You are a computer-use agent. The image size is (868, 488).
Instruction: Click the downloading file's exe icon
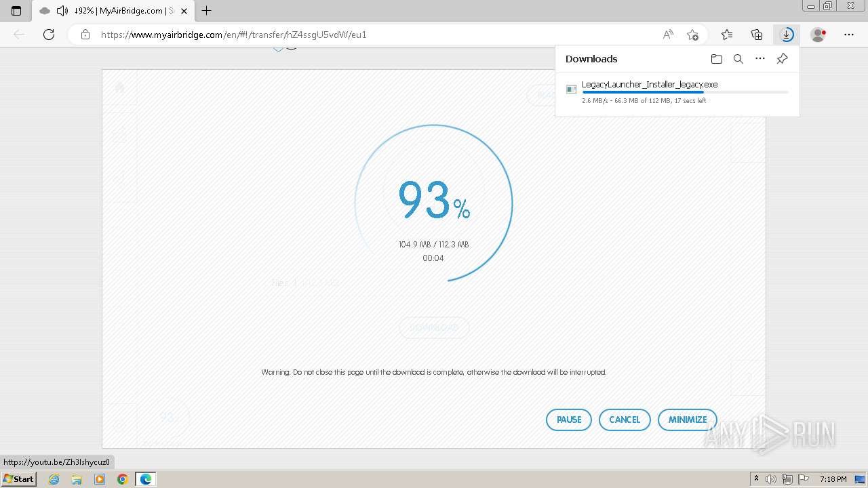(572, 89)
